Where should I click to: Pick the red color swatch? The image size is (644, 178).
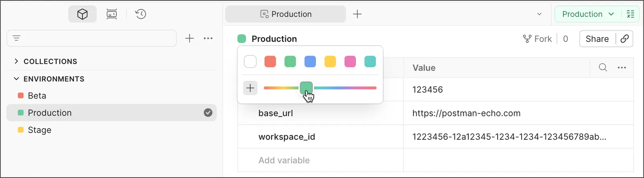tap(270, 62)
